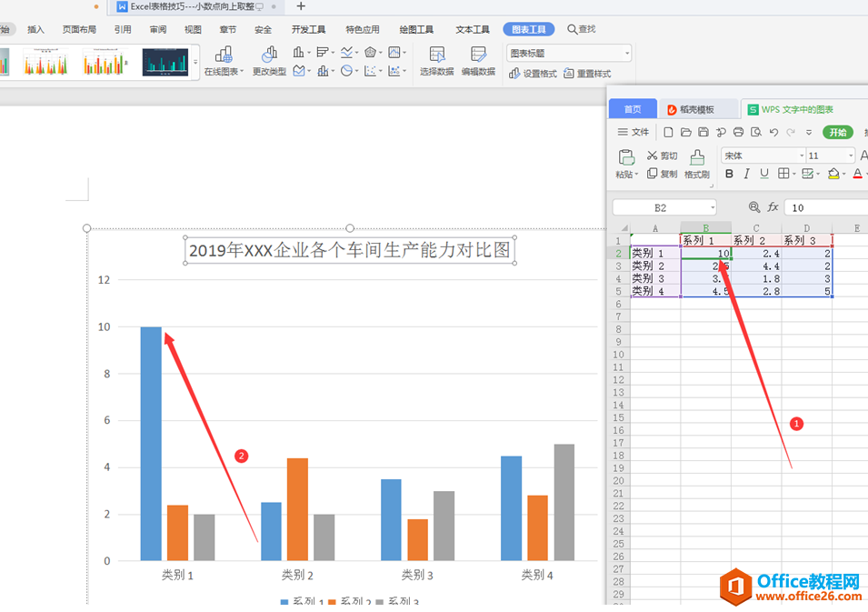Screen dimensions: 868x612
Task: Undo last action in spreadsheet window
Action: [773, 132]
